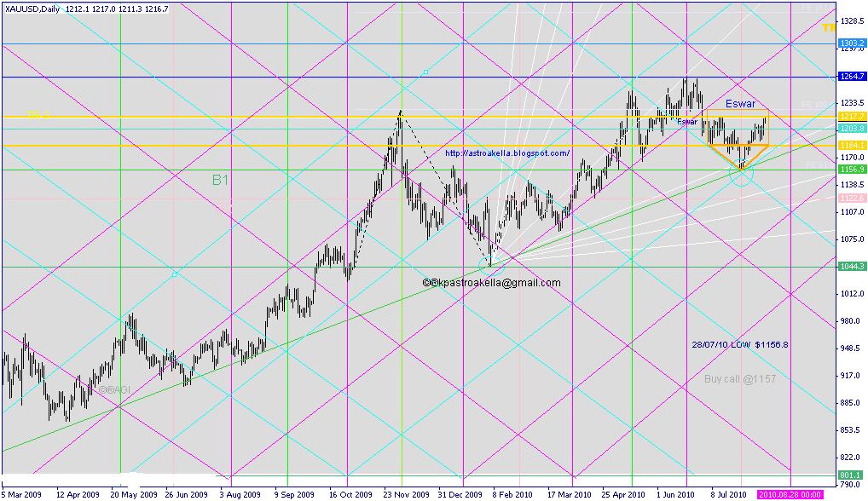Image resolution: width=868 pixels, height=501 pixels.
Task: Click the 822.0 price scale value
Action: click(x=850, y=458)
